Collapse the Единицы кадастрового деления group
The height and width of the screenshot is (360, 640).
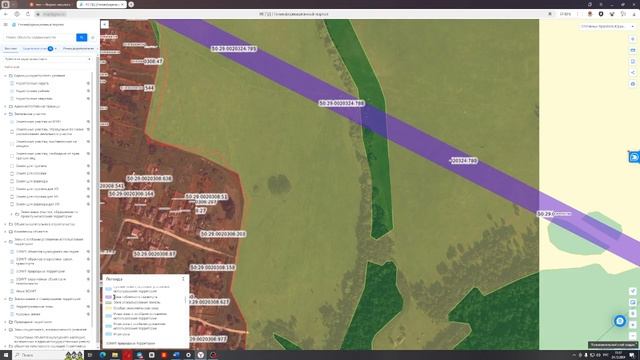(x=5, y=76)
